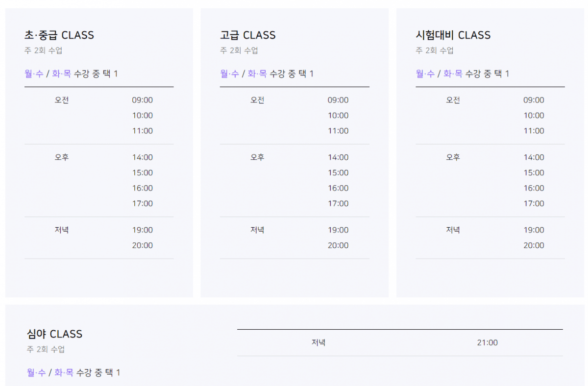Click 저녁 label in 초·중급 CLASS table
This screenshot has width=588, height=386.
click(x=62, y=230)
